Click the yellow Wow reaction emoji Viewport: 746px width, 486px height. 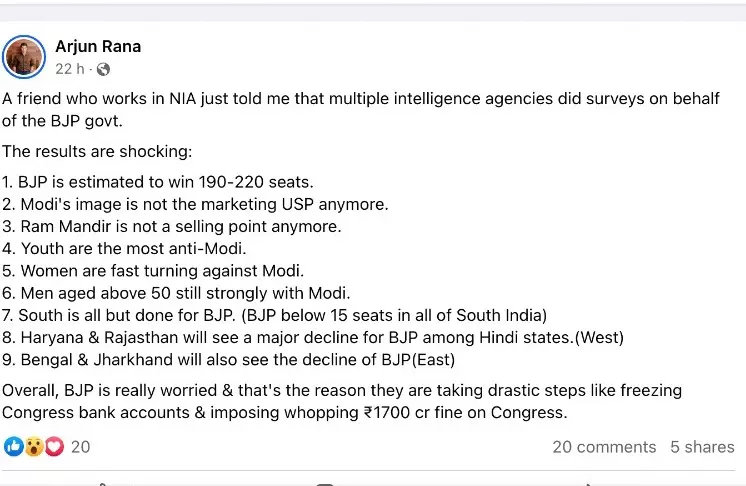click(x=34, y=447)
